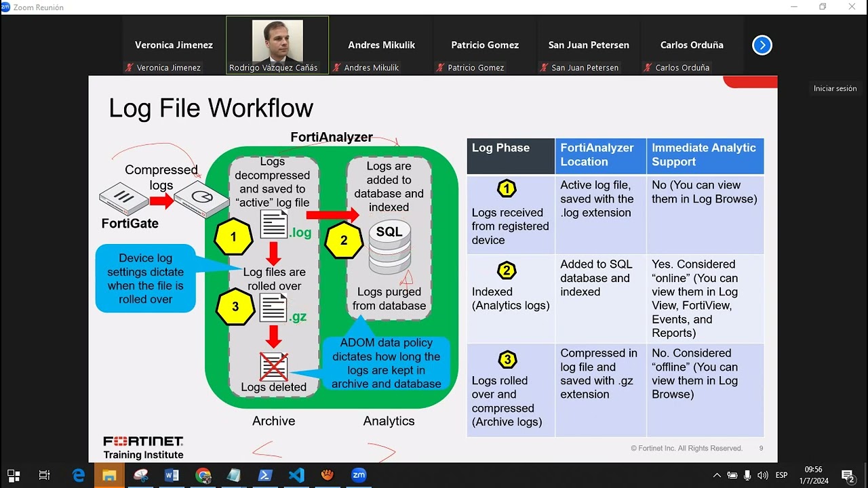Open the ESP input language selector
Screen dimensions: 868x488
pyautogui.click(x=782, y=475)
